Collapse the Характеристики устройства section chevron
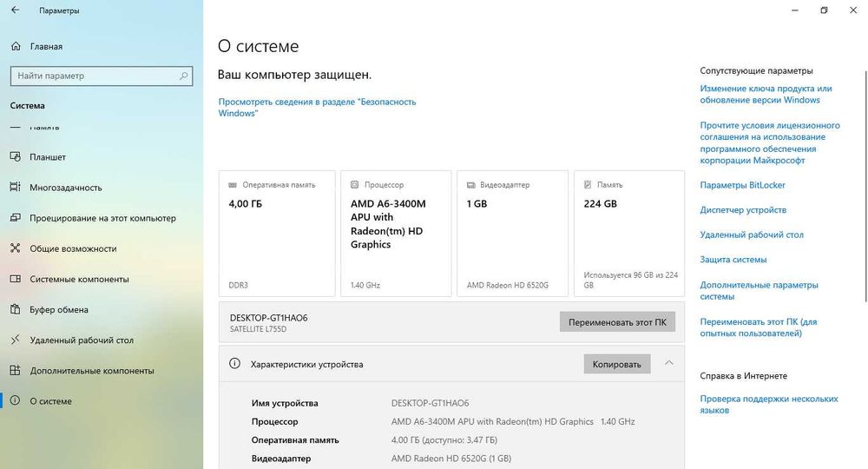The image size is (868, 469). [x=668, y=363]
